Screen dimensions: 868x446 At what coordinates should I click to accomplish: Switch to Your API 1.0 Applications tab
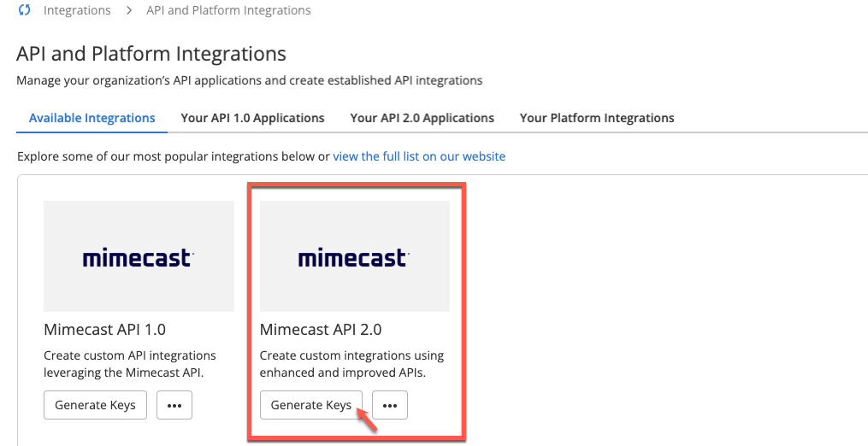252,118
